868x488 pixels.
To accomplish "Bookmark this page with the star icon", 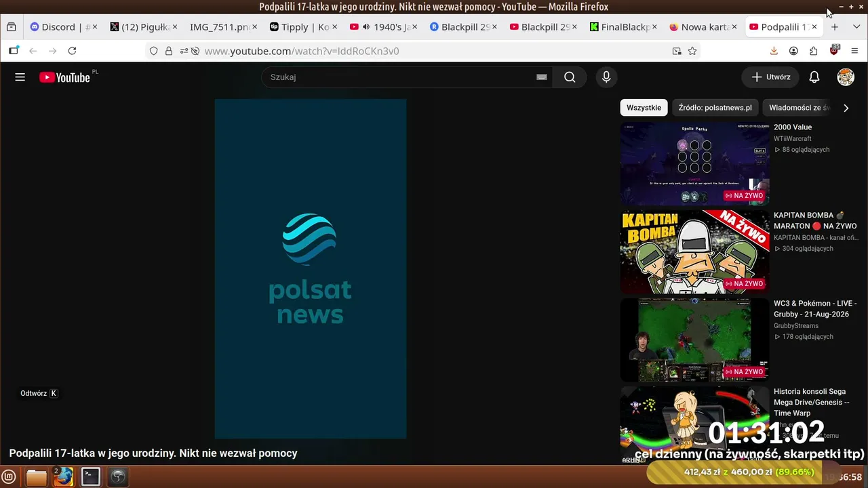I will pos(692,51).
